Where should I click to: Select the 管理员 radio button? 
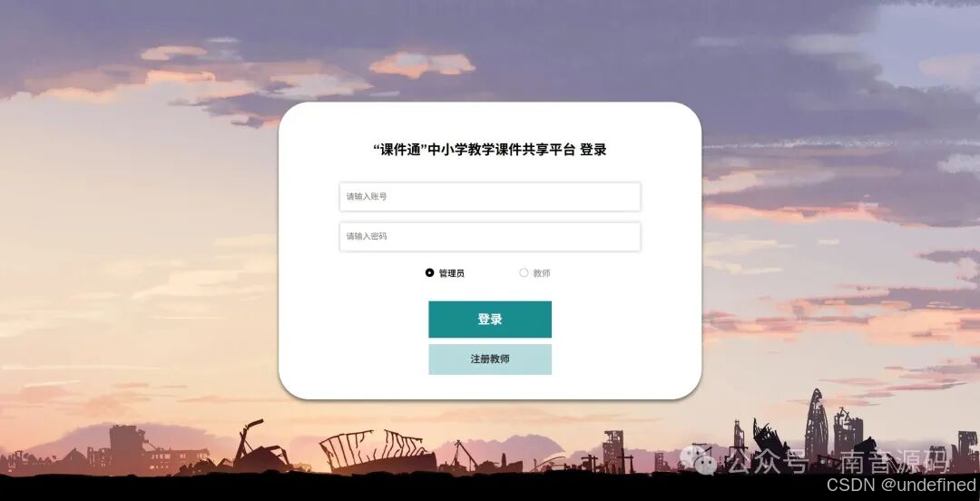(429, 272)
